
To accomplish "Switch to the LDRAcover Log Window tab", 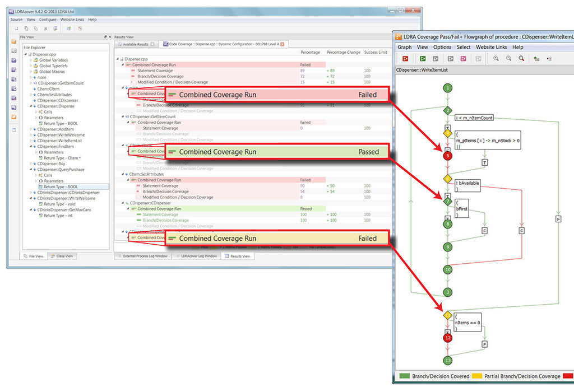I will (x=196, y=256).
